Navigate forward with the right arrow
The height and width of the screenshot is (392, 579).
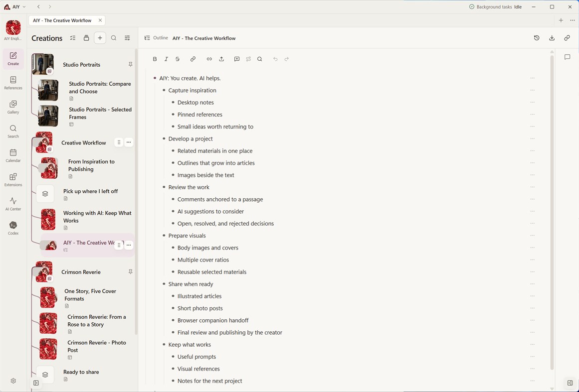click(50, 6)
